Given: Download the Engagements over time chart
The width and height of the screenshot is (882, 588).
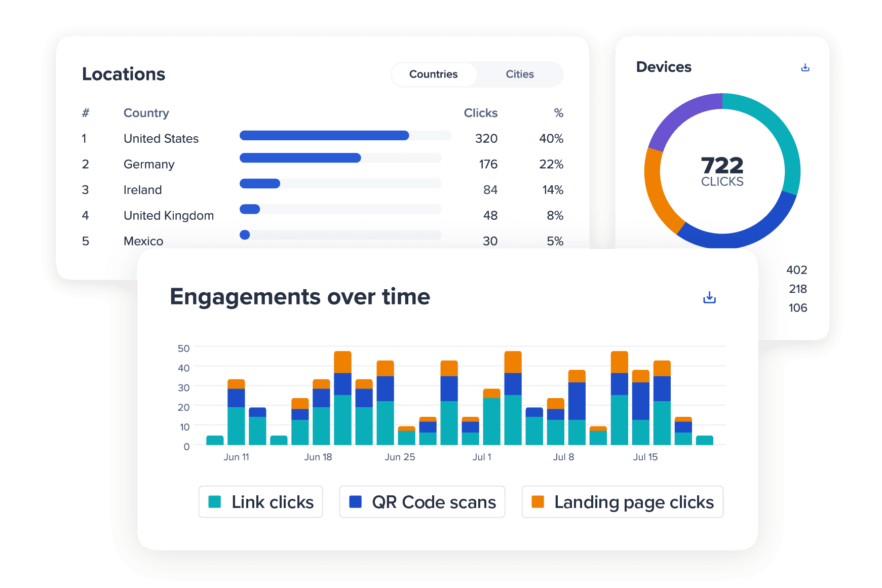Looking at the screenshot, I should [709, 297].
